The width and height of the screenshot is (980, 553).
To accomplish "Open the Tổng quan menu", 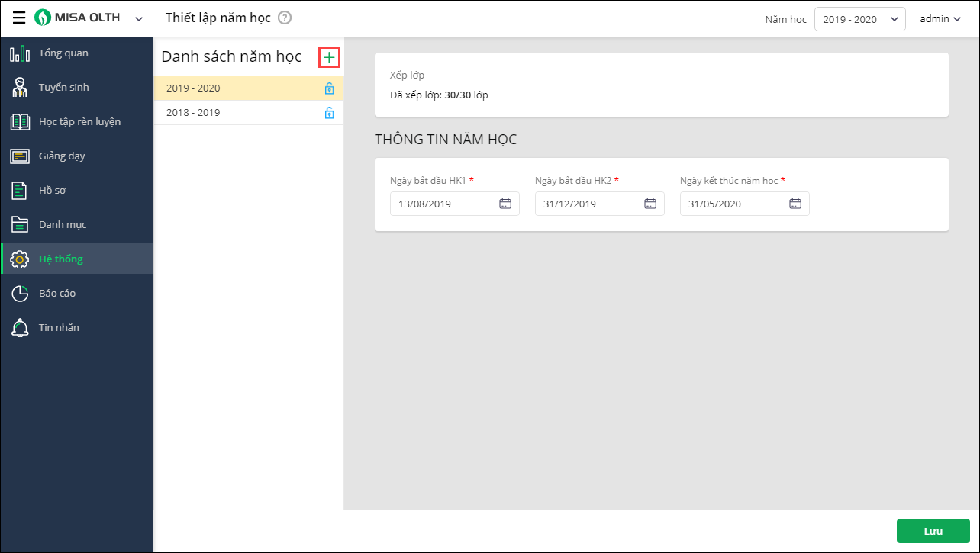I will click(x=63, y=53).
